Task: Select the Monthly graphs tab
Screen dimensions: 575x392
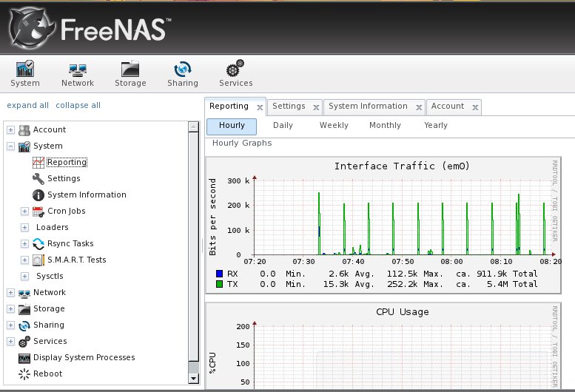Action: (x=385, y=126)
